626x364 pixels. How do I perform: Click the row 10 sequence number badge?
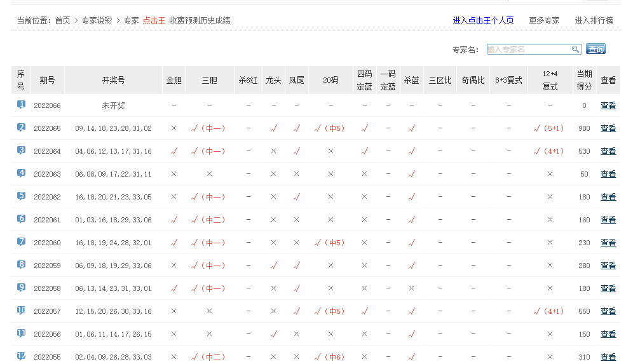click(x=21, y=311)
